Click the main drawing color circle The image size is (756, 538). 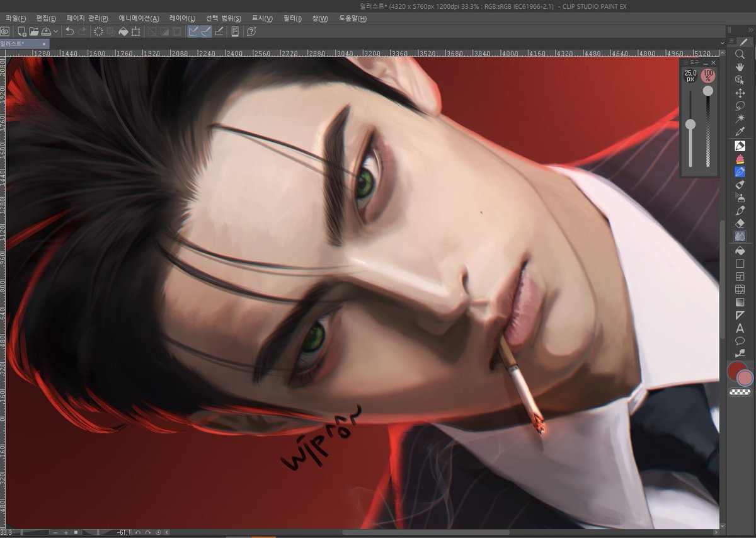coord(736,370)
